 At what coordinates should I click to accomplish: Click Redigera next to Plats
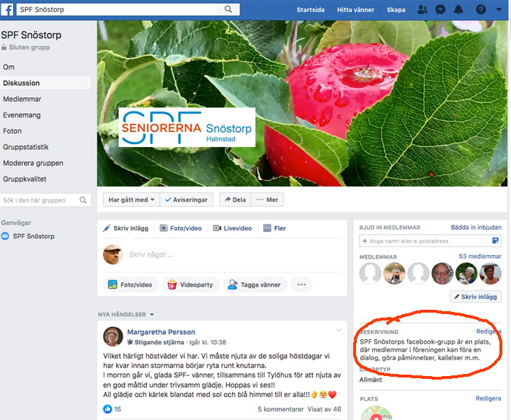click(488, 398)
